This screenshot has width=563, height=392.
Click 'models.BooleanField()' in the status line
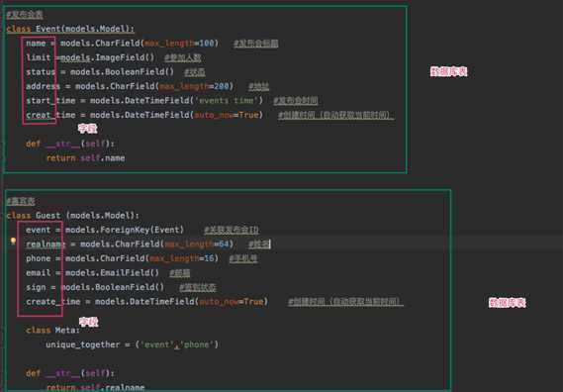(122, 72)
